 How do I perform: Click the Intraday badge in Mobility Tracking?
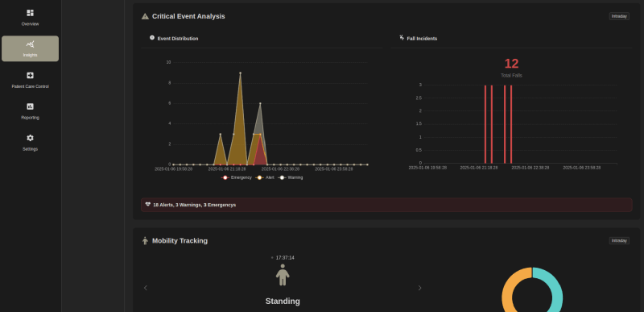[x=619, y=240]
